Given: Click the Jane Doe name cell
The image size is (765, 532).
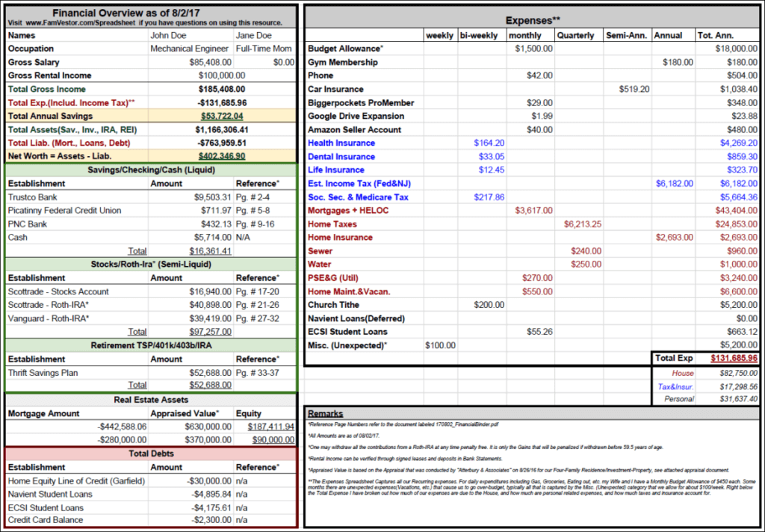Looking at the screenshot, I should [x=254, y=36].
